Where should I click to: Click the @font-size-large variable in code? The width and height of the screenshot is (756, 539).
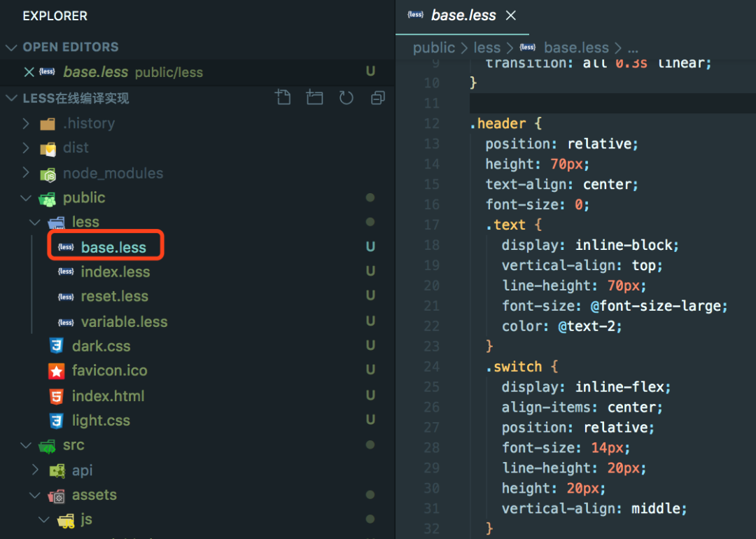tap(655, 306)
